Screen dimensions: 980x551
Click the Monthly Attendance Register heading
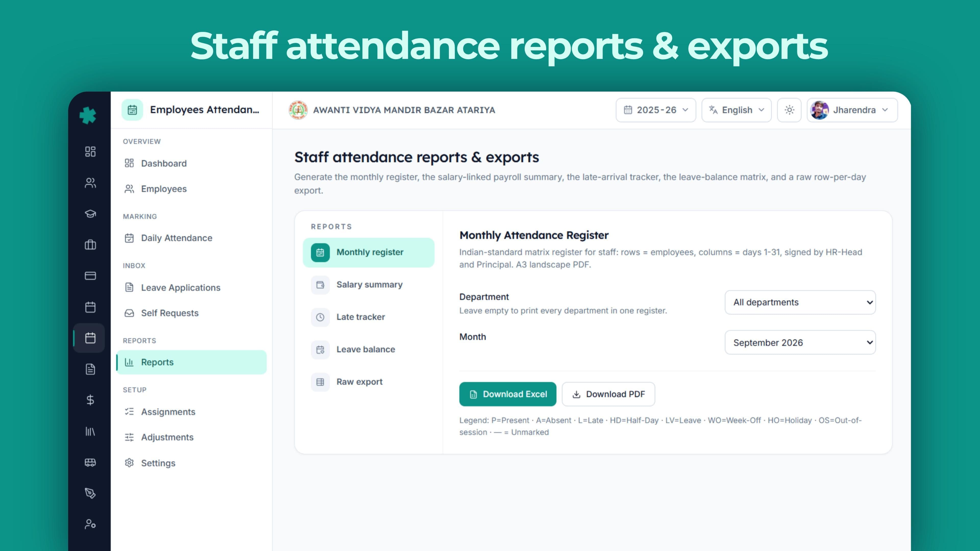pyautogui.click(x=534, y=235)
